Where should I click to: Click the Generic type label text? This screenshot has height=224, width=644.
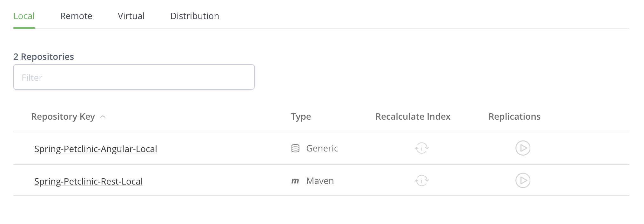322,148
